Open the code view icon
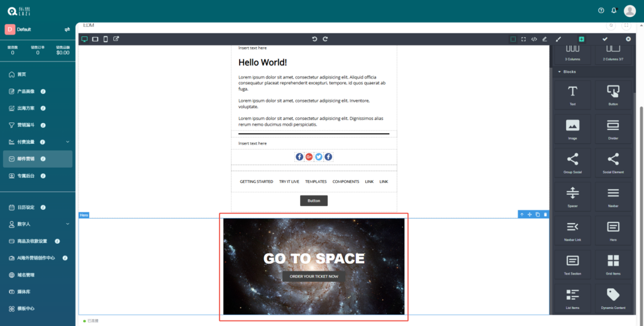The width and height of the screenshot is (644, 326). [x=534, y=39]
